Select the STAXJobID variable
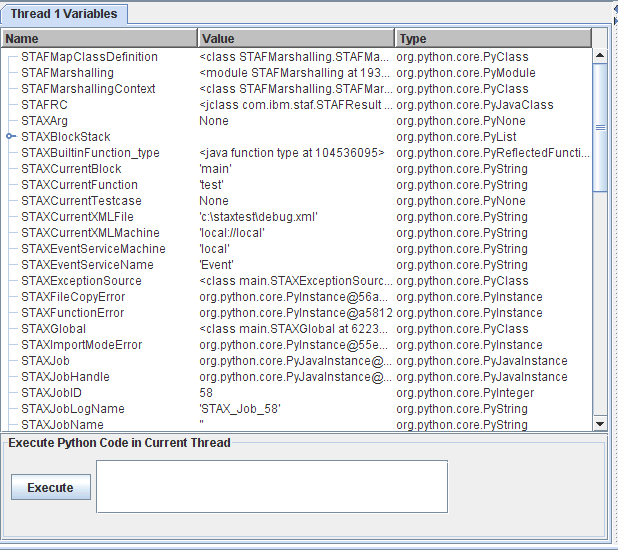Screen dimensions: 618x550 click(x=51, y=393)
